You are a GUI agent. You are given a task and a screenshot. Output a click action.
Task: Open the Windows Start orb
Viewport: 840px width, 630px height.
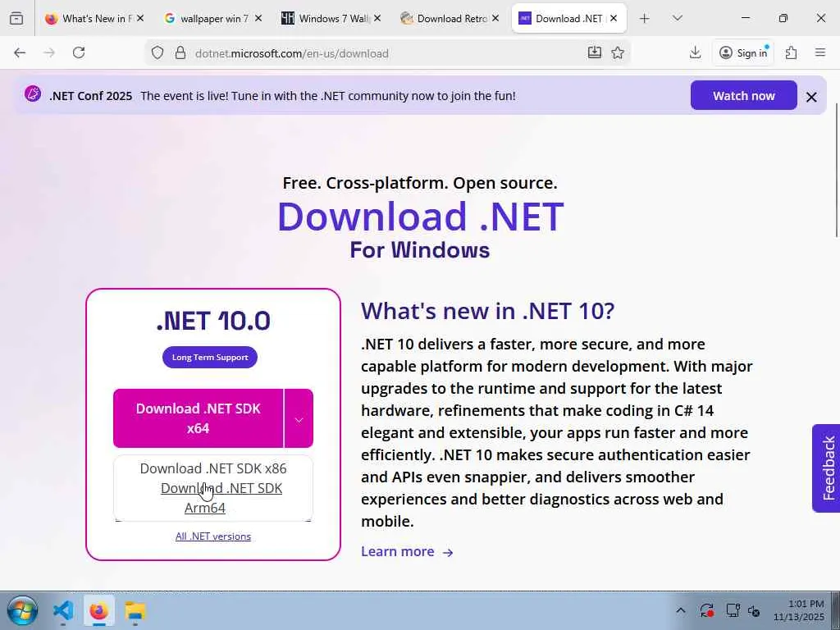click(22, 610)
